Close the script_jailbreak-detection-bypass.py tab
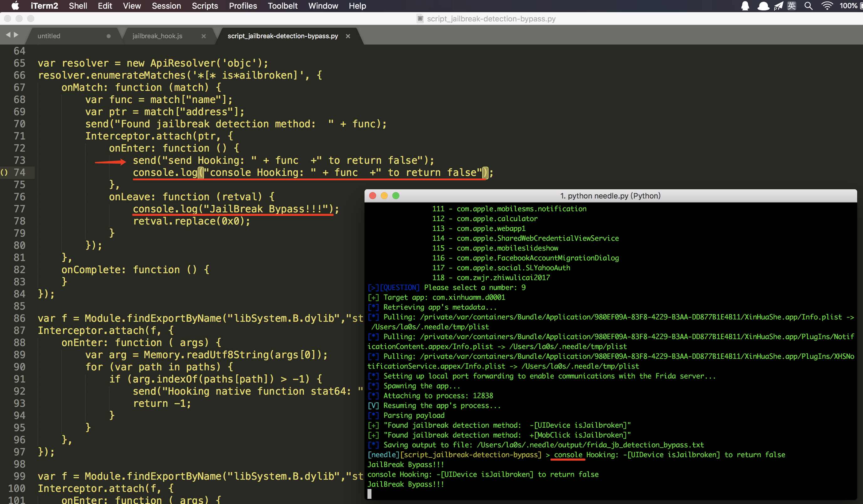Image resolution: width=863 pixels, height=504 pixels. [x=348, y=36]
